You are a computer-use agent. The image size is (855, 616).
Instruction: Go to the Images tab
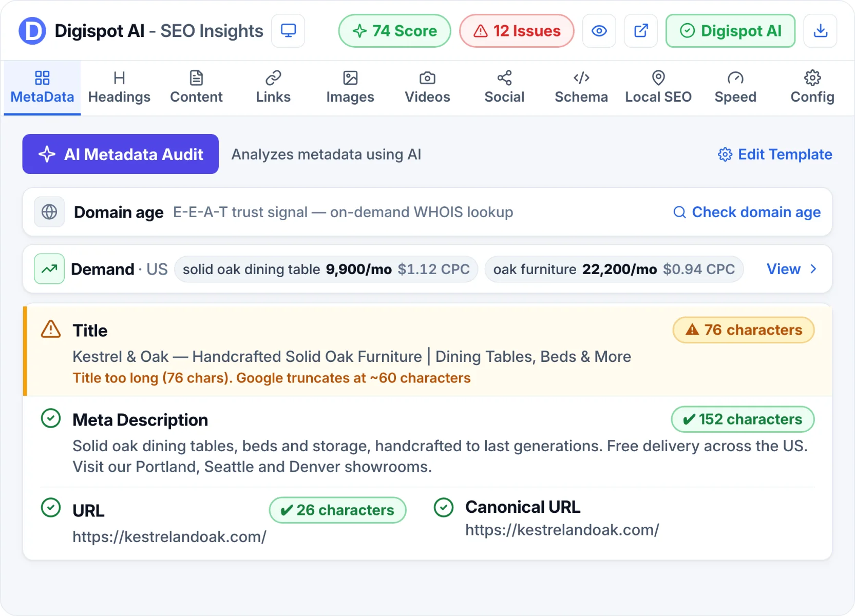pos(350,88)
